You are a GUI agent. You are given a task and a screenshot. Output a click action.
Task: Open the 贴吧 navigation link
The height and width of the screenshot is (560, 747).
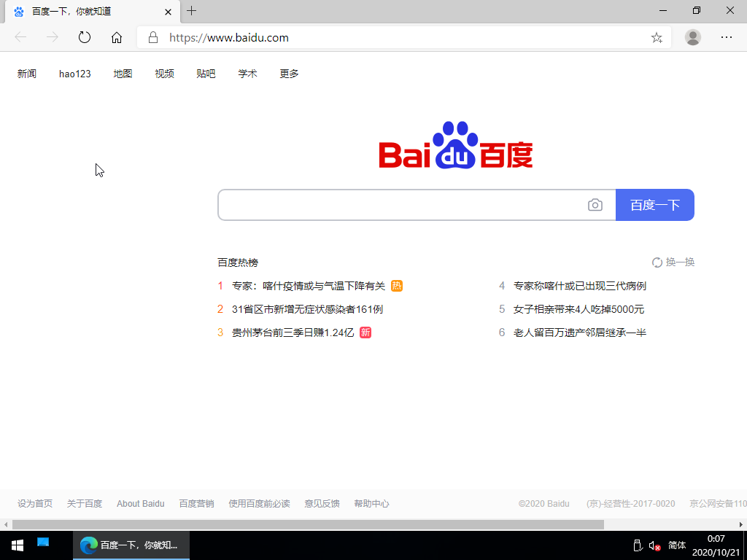(206, 74)
